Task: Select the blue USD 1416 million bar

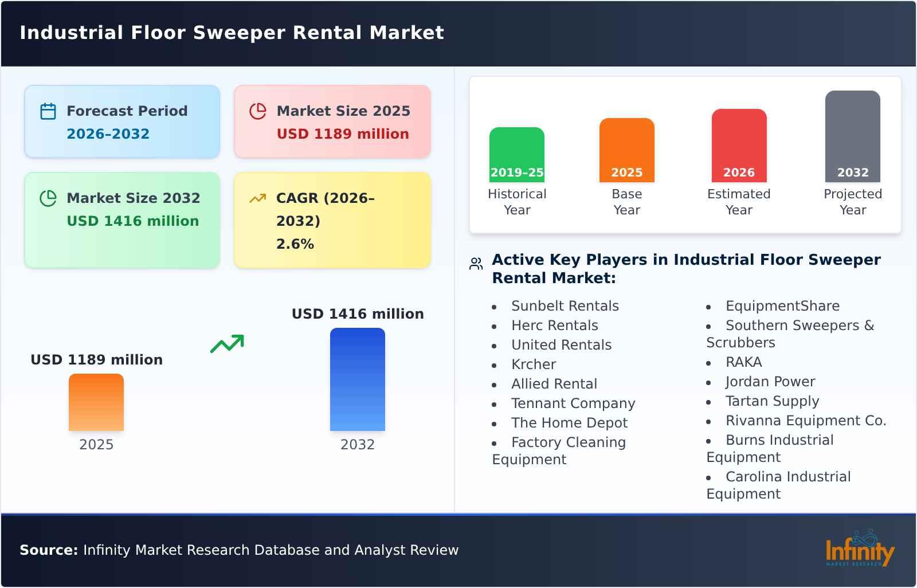Action: click(x=358, y=379)
